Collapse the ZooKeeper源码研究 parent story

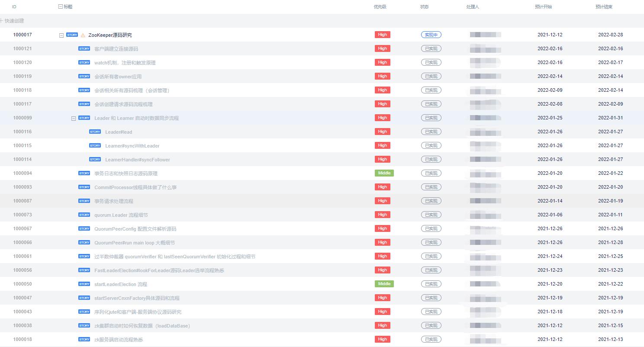(x=61, y=35)
